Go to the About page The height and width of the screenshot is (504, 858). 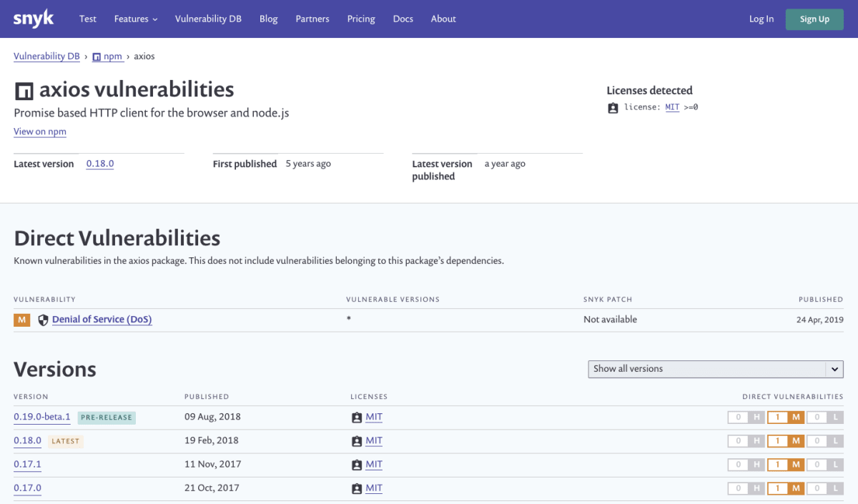click(x=443, y=19)
